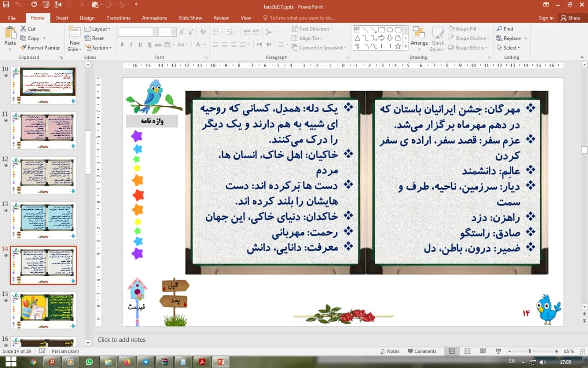588x368 pixels.
Task: Start Slide Show from status bar icon
Action: coord(498,351)
